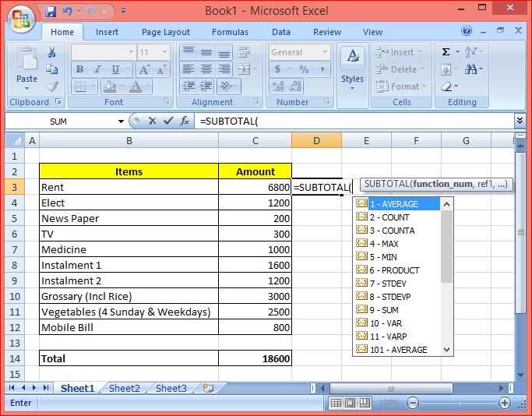Viewport: 532px width, 416px height.
Task: Open the Formulas tab
Action: (230, 32)
